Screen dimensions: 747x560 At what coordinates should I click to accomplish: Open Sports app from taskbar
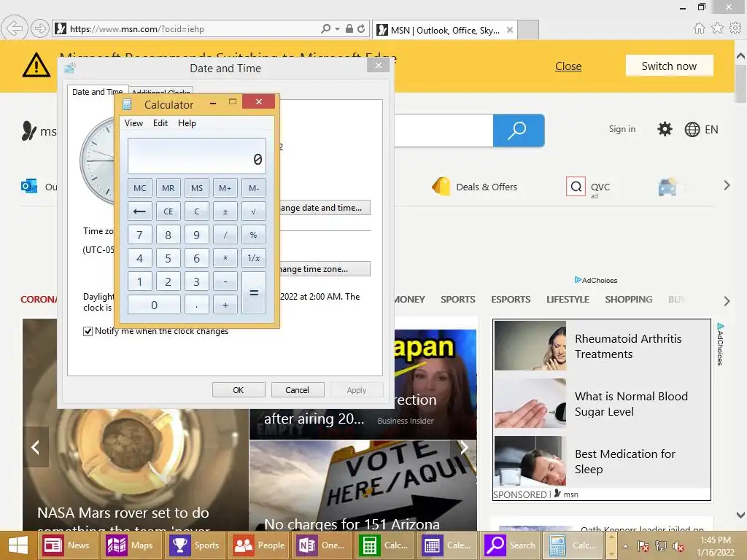pyautogui.click(x=194, y=545)
